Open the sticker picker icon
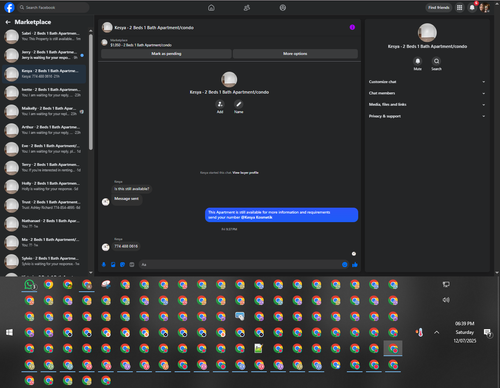This screenshot has height=388, width=500. (x=122, y=265)
